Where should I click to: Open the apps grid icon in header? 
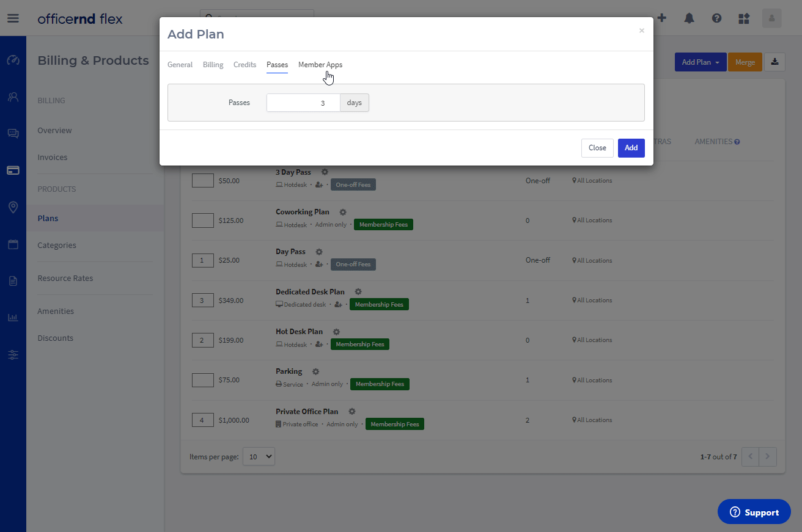(744, 18)
